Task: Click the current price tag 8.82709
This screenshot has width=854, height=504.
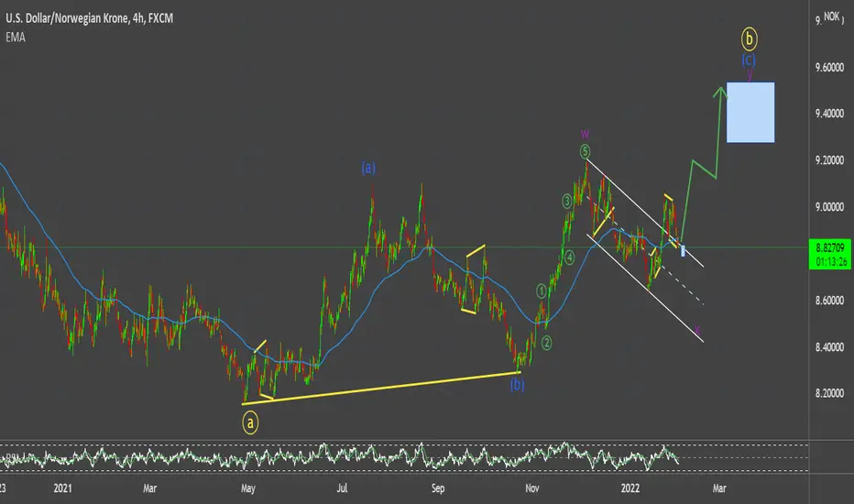Action: 830,248
